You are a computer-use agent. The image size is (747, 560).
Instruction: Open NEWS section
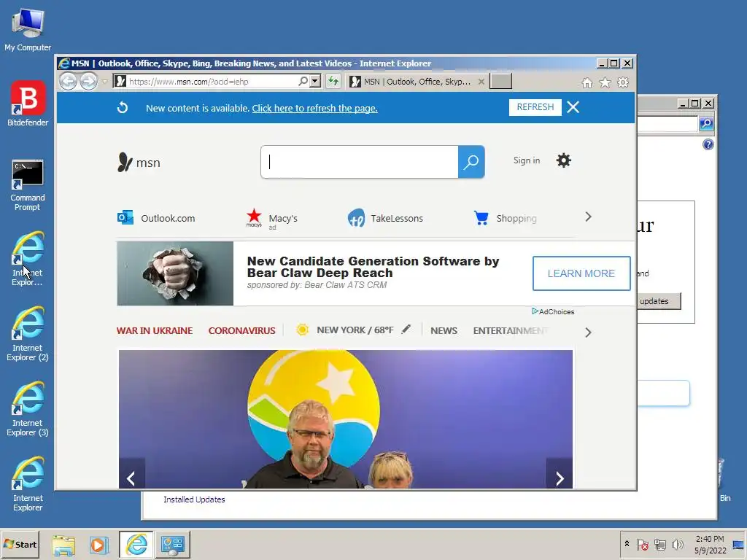444,330
